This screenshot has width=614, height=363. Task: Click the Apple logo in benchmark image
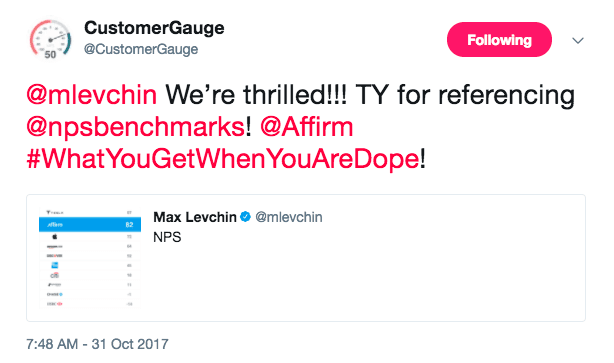[55, 237]
